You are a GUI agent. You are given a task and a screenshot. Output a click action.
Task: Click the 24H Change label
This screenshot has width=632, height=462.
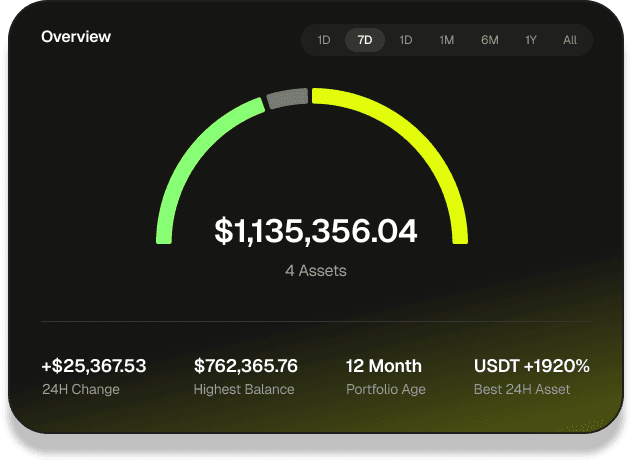[x=80, y=389]
